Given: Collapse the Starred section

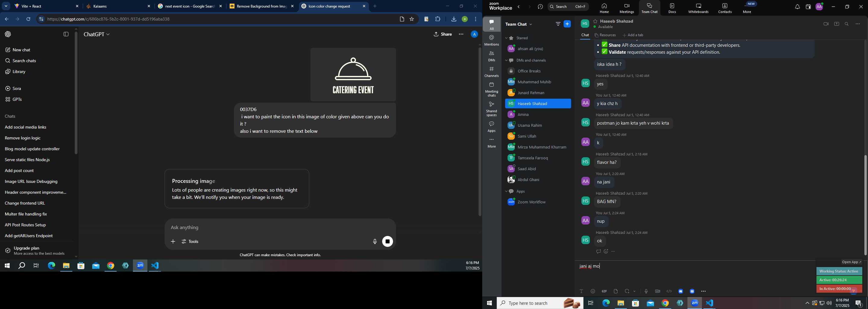Looking at the screenshot, I should pyautogui.click(x=506, y=38).
